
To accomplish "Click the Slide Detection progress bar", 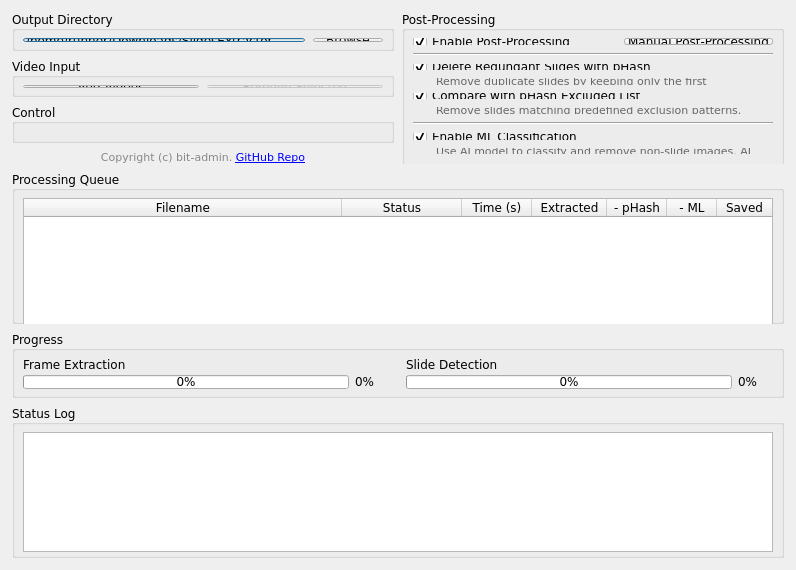I will (x=569, y=382).
